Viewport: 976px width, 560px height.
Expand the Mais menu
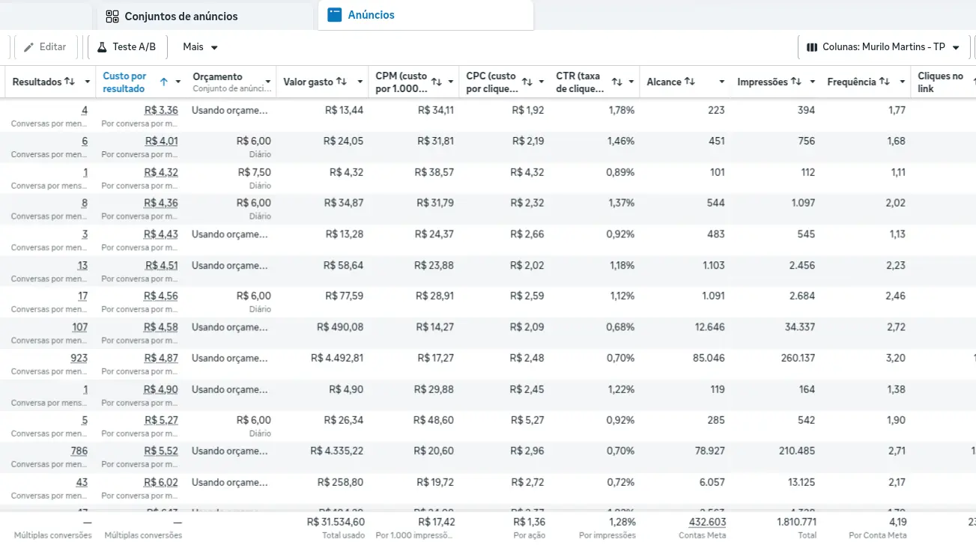(x=201, y=47)
